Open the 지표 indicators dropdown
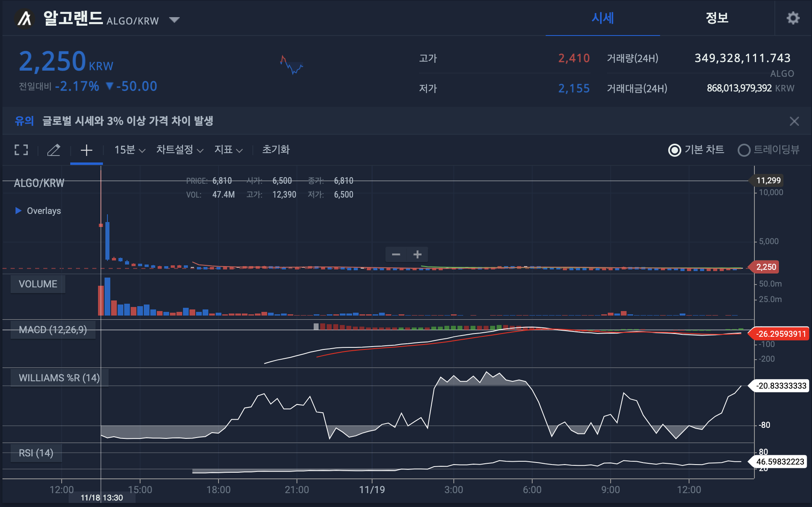This screenshot has width=812, height=507. [x=228, y=150]
